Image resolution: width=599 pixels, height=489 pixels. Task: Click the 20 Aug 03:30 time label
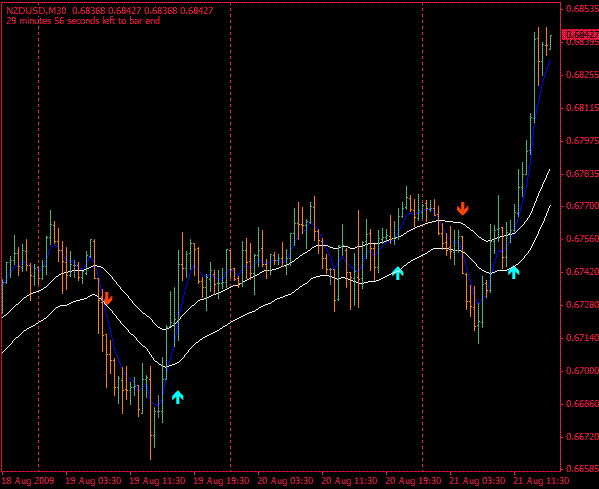pos(285,481)
